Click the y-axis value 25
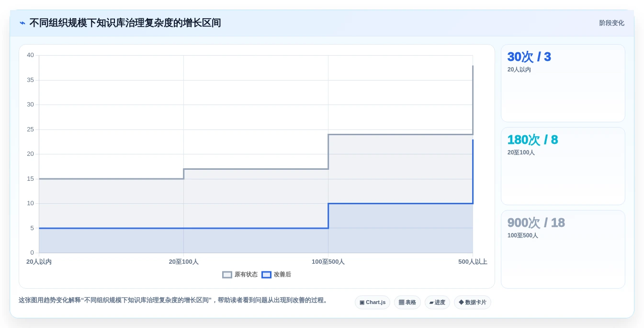644x328 pixels. coord(30,129)
